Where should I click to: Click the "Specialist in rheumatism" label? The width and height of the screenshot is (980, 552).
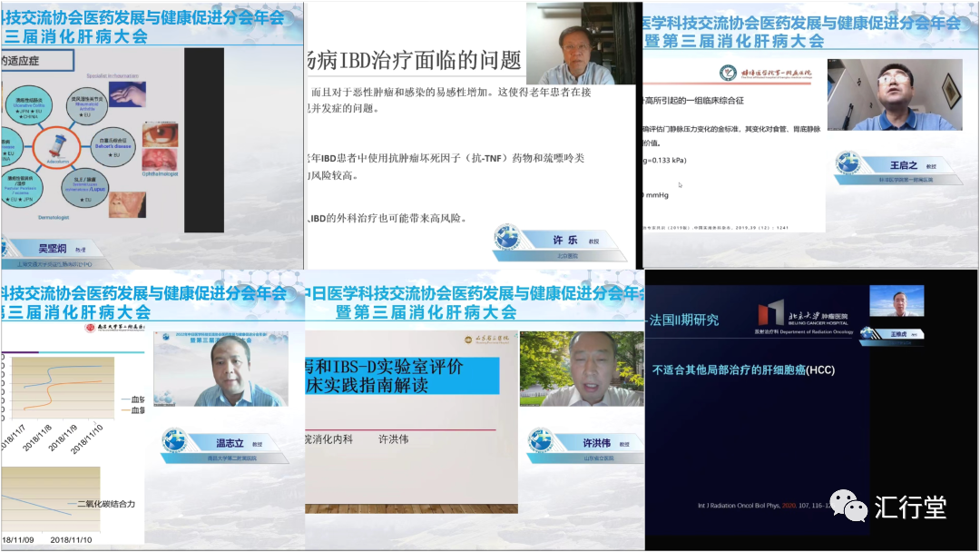tap(113, 76)
